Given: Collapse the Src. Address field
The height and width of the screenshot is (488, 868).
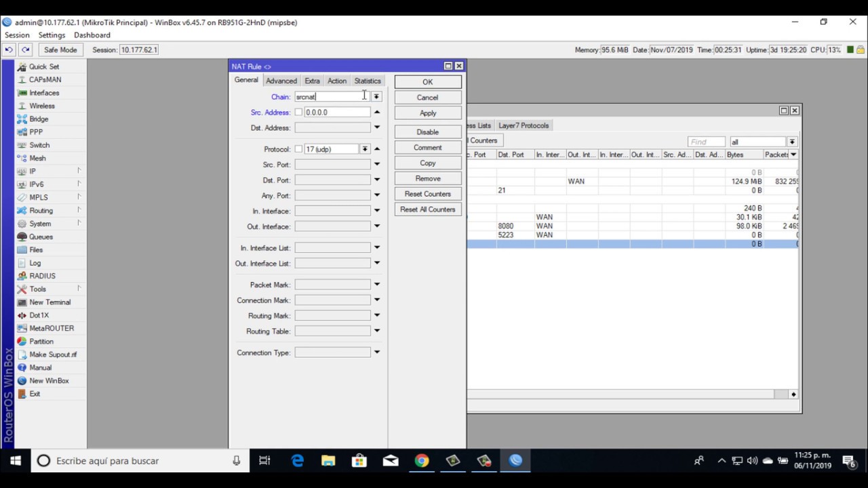Looking at the screenshot, I should tap(377, 113).
